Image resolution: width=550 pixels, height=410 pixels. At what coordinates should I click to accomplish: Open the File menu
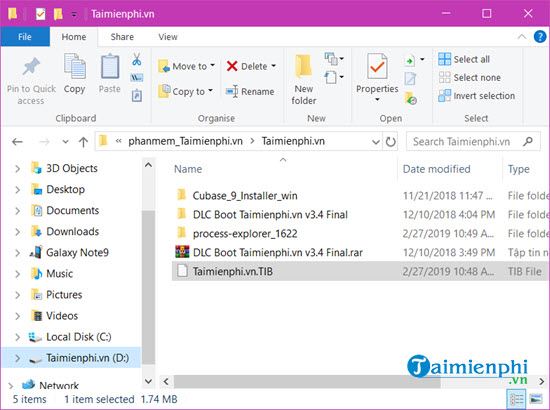[x=25, y=36]
